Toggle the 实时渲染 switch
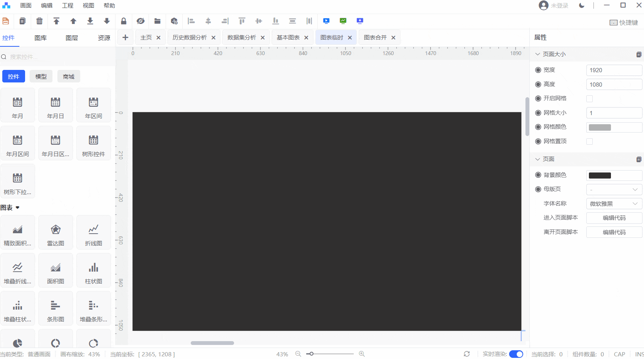644x359 pixels. [516, 354]
